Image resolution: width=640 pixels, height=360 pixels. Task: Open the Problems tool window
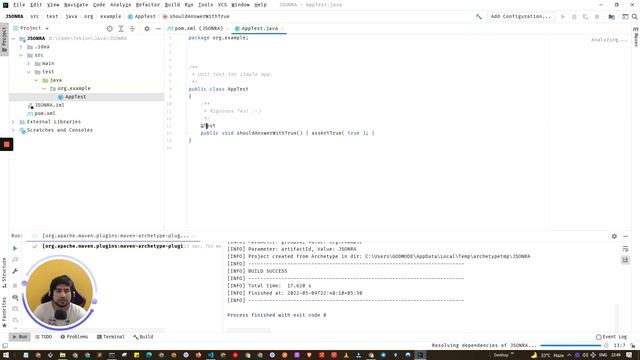click(74, 337)
